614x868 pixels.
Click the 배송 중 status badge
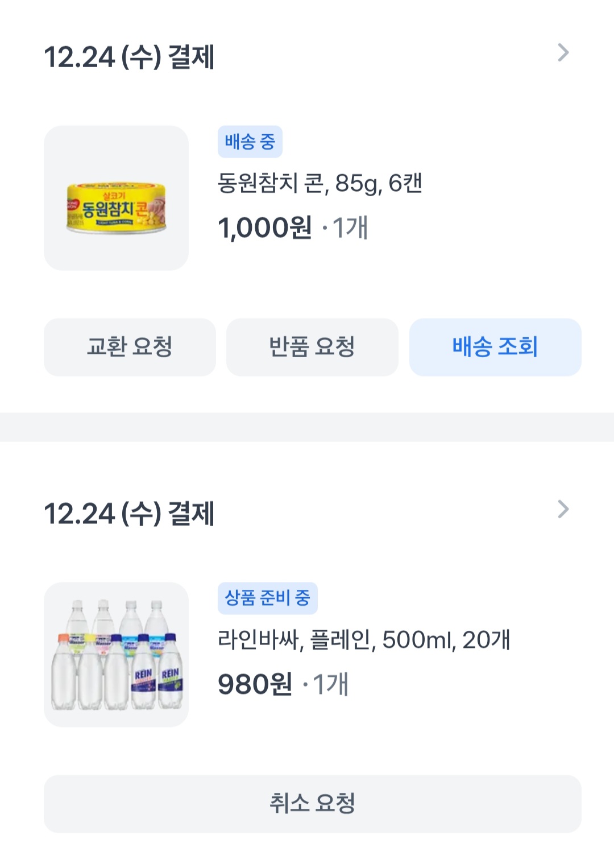[x=250, y=142]
